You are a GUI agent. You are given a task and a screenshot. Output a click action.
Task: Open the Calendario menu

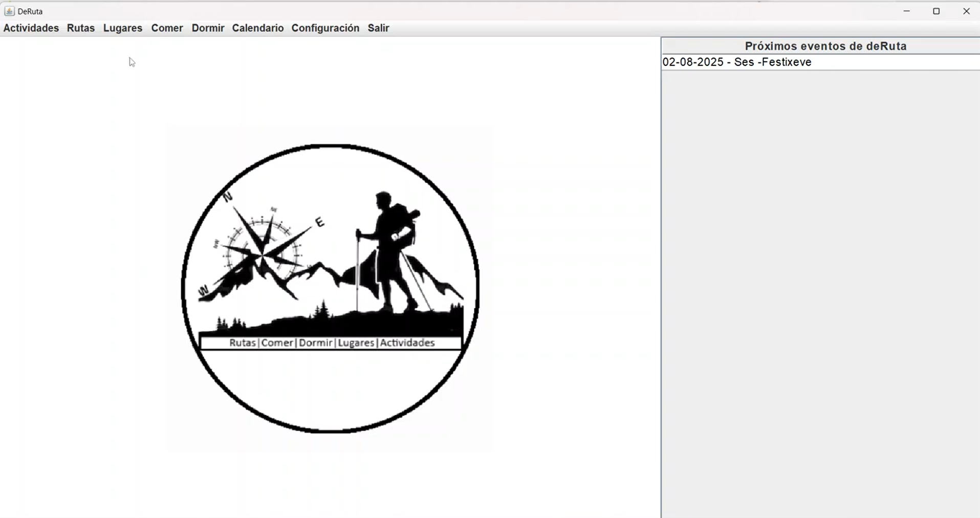(257, 28)
